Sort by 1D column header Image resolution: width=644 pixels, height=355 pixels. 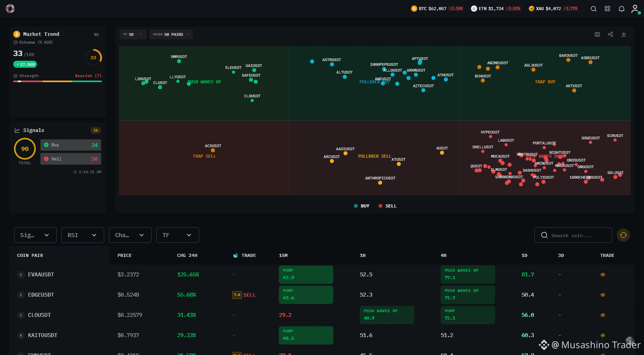tap(524, 255)
